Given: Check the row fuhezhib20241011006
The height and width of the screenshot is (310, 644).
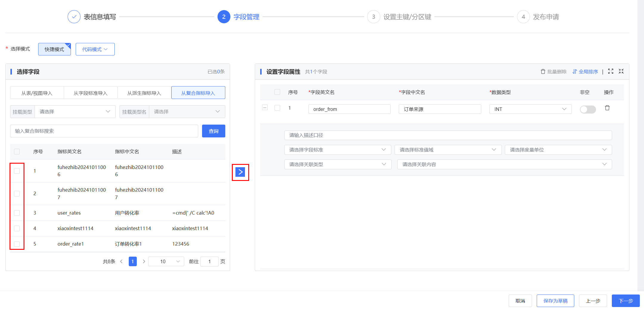Looking at the screenshot, I should pyautogui.click(x=17, y=171).
